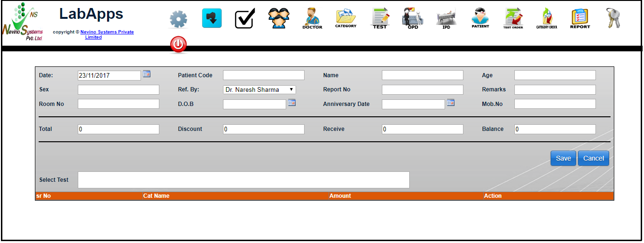Open the Patient module icon
This screenshot has width=644, height=243.
(480, 19)
